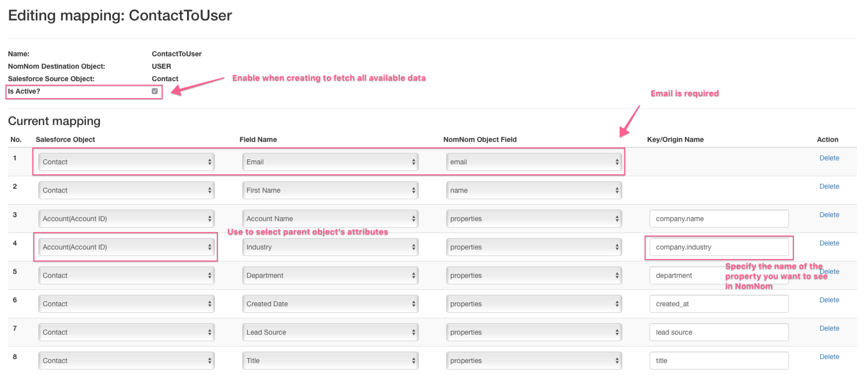868x379 pixels.
Task: Open properties dropdown in row 7
Action: 534,332
